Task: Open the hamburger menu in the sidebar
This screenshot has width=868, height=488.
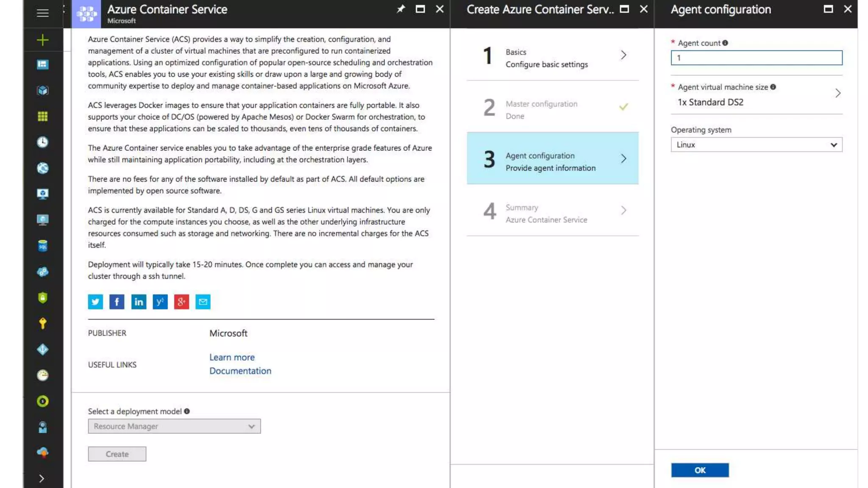Action: click(x=42, y=13)
